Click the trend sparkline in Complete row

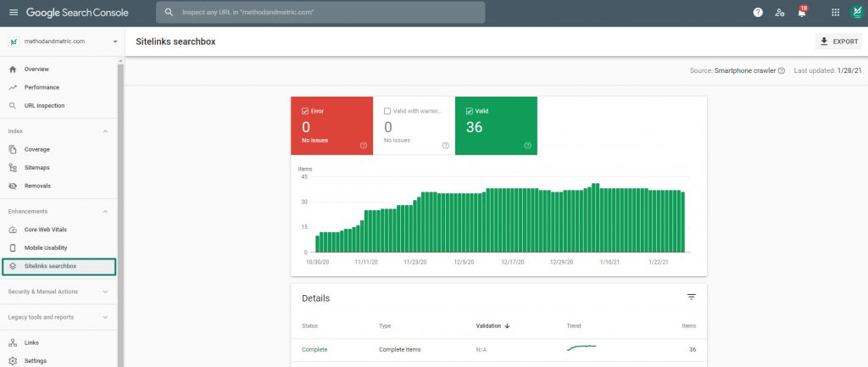click(581, 348)
